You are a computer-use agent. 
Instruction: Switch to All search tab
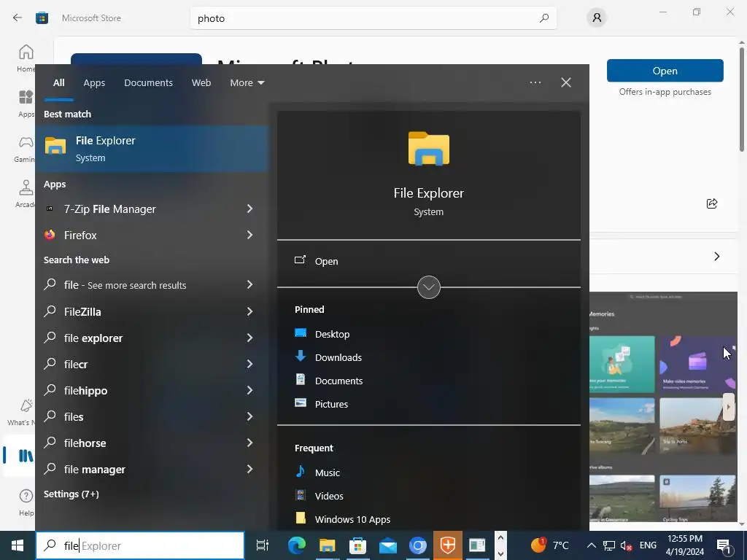tap(58, 83)
